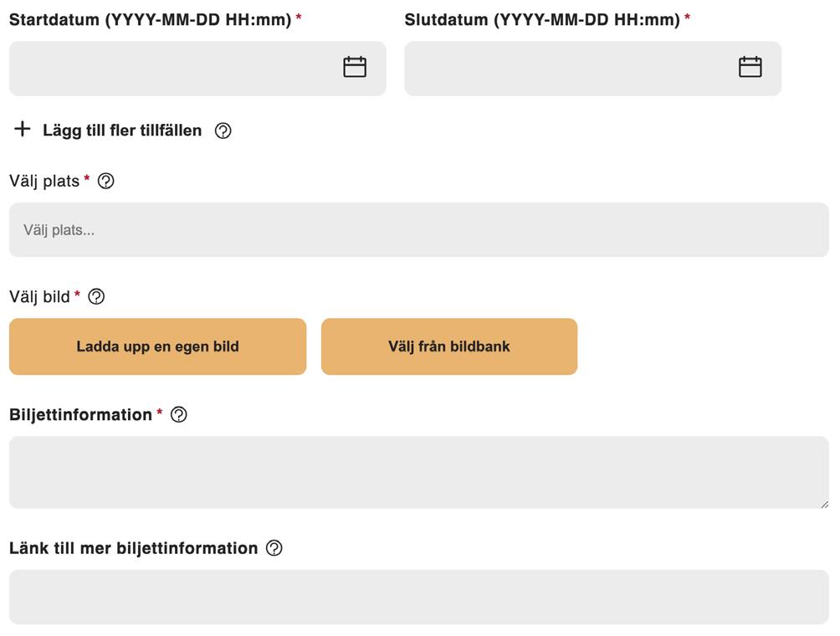Click the Startdatum field label
The image size is (840, 636).
click(x=150, y=19)
